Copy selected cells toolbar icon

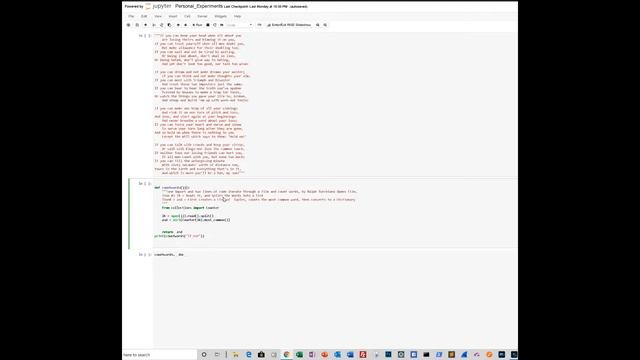pyautogui.click(x=162, y=25)
